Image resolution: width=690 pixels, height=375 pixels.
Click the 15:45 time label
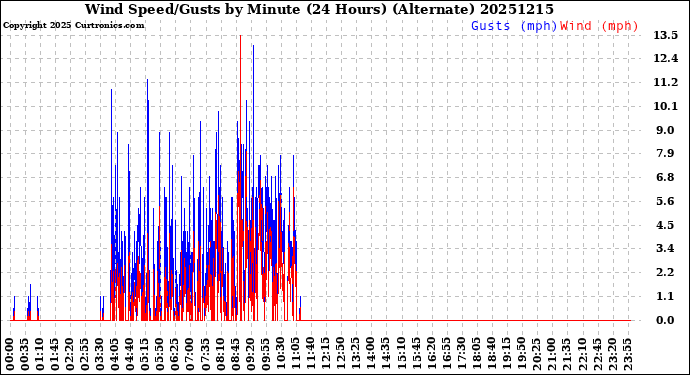point(416,355)
